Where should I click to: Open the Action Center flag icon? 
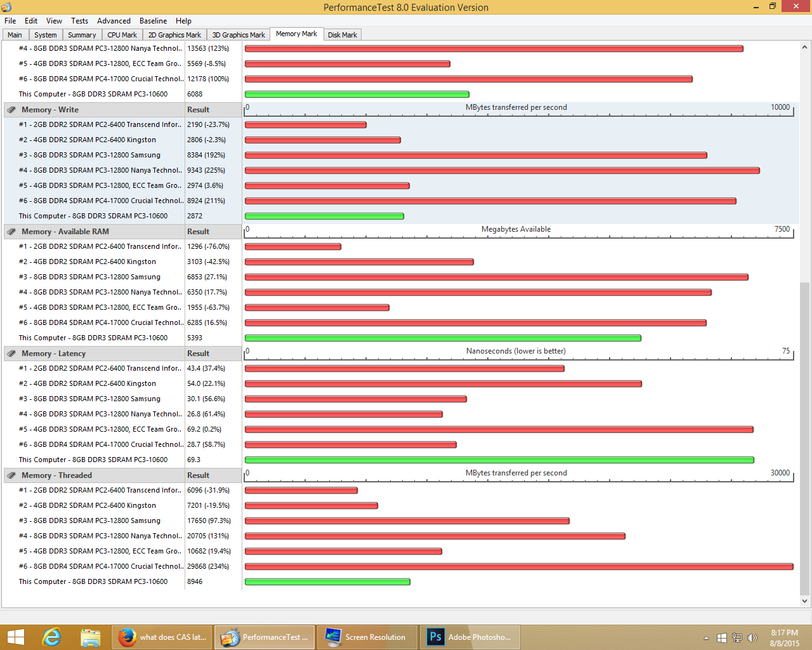point(722,638)
